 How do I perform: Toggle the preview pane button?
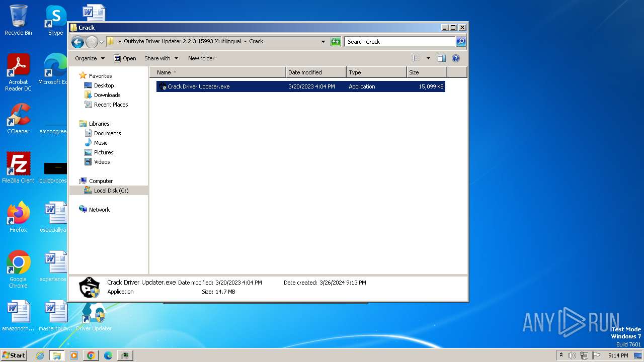pyautogui.click(x=442, y=58)
